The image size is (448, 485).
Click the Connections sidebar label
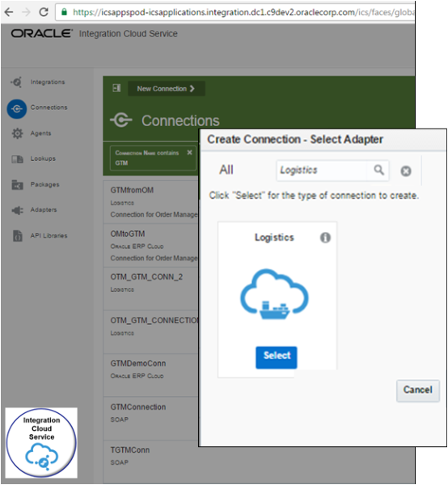[x=49, y=108]
